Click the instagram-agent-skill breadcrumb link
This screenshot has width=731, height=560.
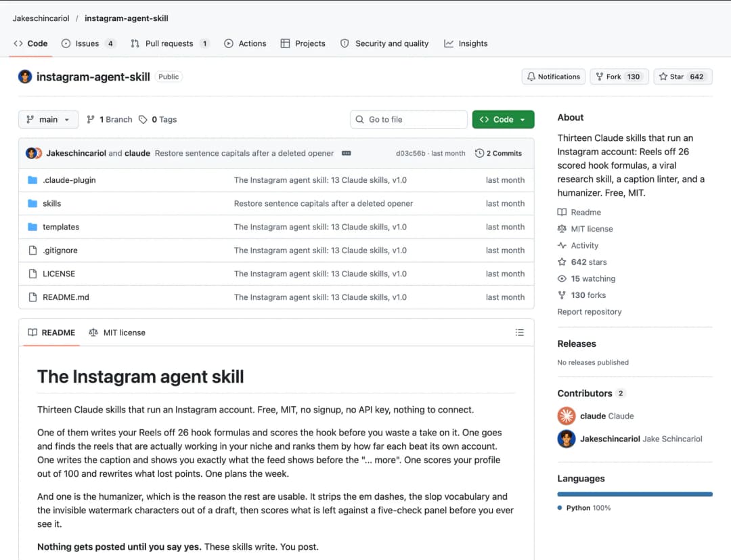coord(127,18)
